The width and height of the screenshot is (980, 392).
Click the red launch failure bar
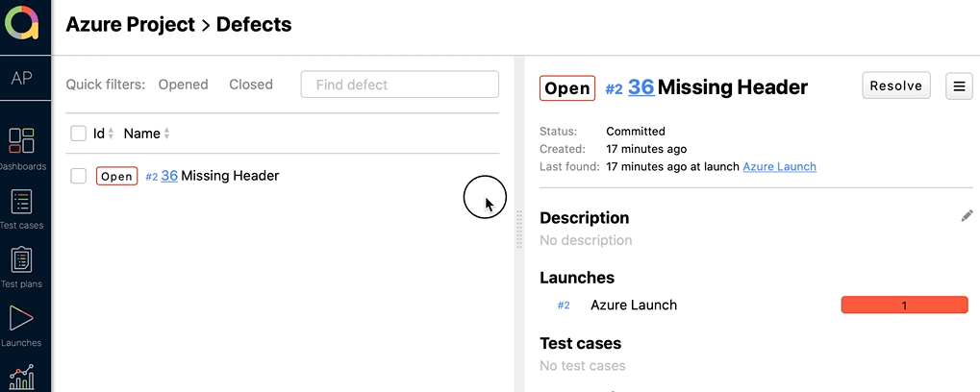[x=904, y=306]
